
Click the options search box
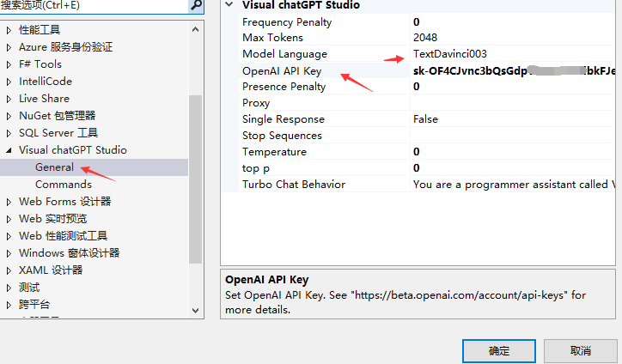(x=90, y=5)
